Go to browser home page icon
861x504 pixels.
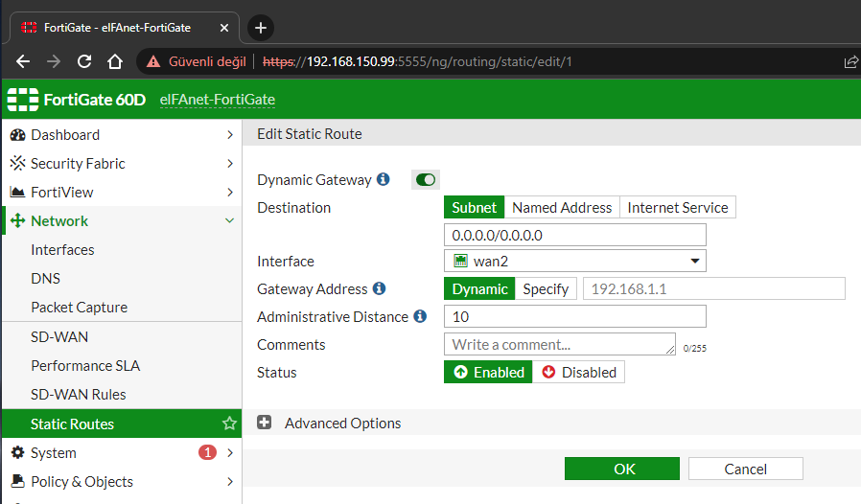(115, 61)
